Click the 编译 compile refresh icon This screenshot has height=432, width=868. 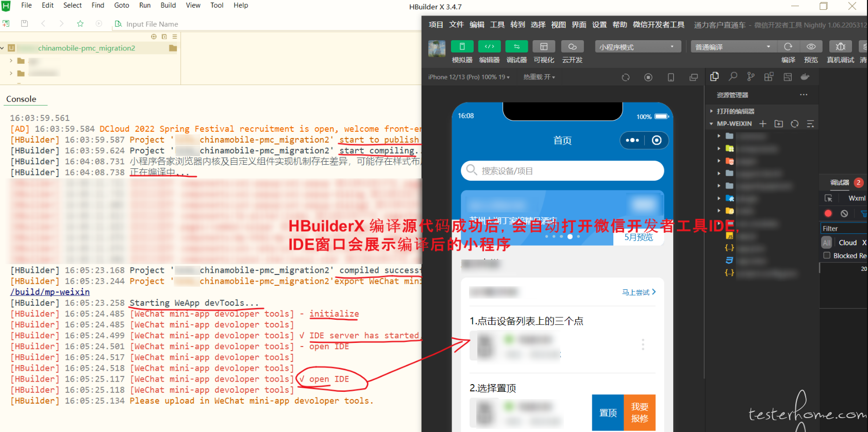pos(788,46)
